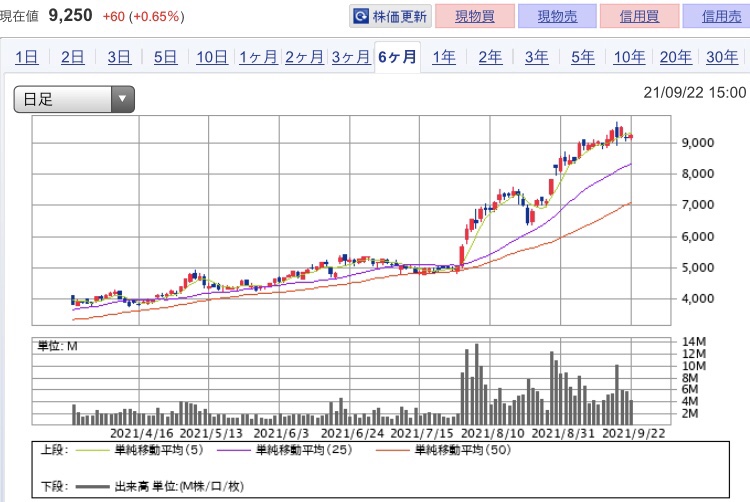Switch chart range to 2年
This screenshot has height=502, width=750.
click(x=490, y=57)
